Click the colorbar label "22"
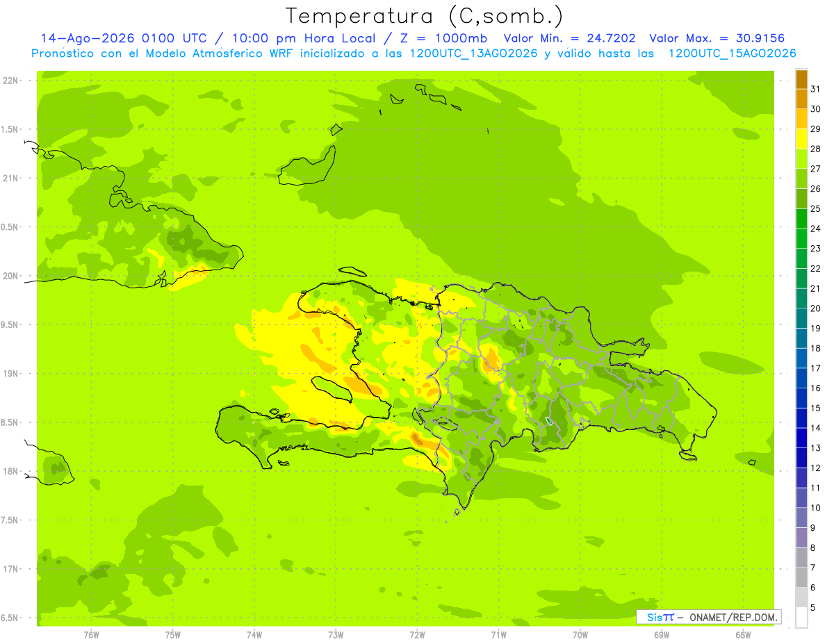 (x=816, y=268)
